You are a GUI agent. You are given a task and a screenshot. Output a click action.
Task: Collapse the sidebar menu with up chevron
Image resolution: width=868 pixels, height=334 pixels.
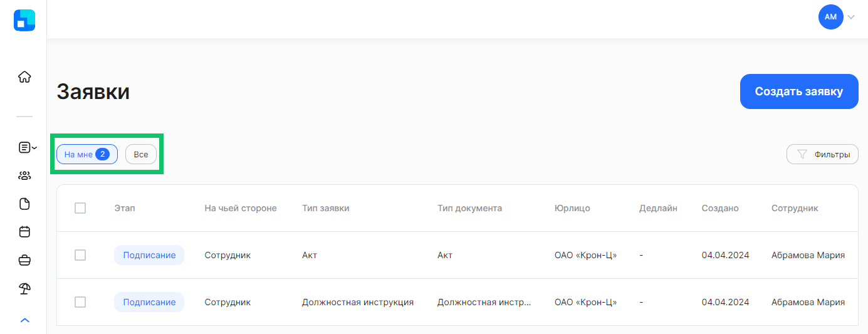[24, 320]
